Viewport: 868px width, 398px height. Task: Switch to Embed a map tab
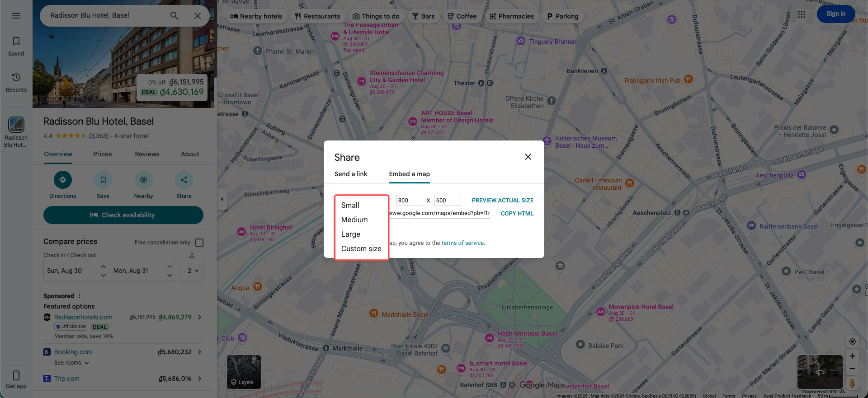(410, 174)
